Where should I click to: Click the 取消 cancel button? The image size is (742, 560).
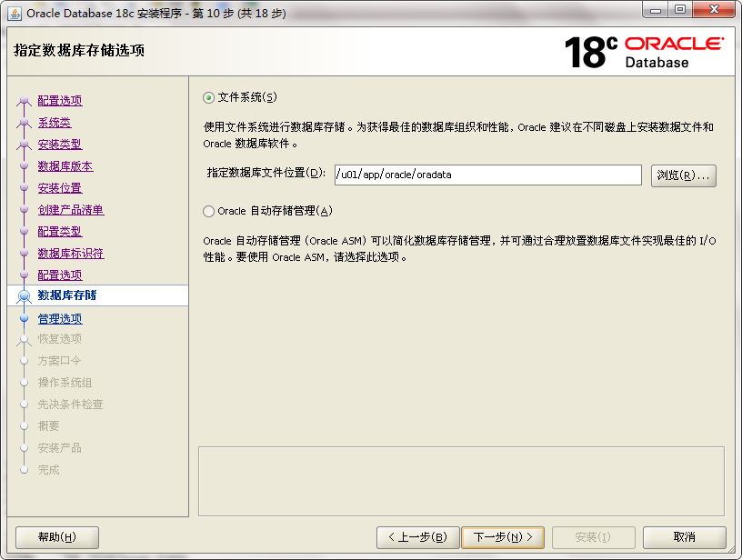coord(685,537)
